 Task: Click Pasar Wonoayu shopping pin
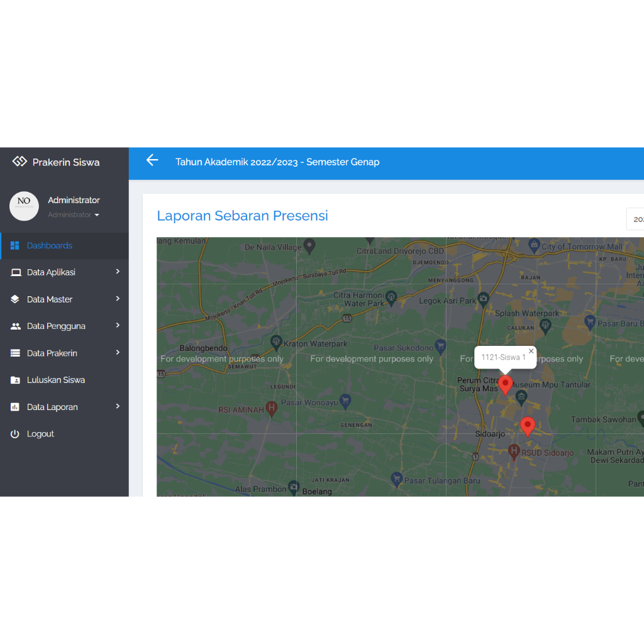[x=345, y=401]
